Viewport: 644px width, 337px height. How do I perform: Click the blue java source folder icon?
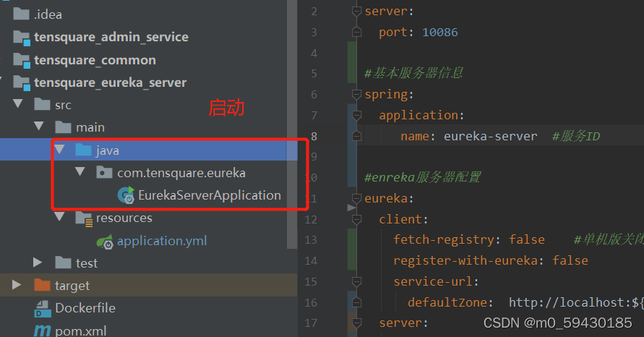coord(83,150)
